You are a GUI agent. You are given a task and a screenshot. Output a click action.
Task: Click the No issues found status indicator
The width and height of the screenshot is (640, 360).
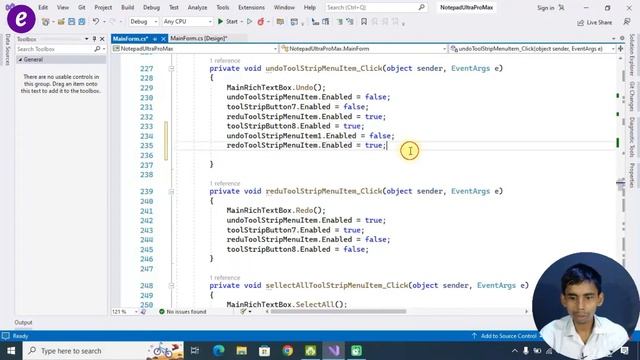tap(182, 312)
